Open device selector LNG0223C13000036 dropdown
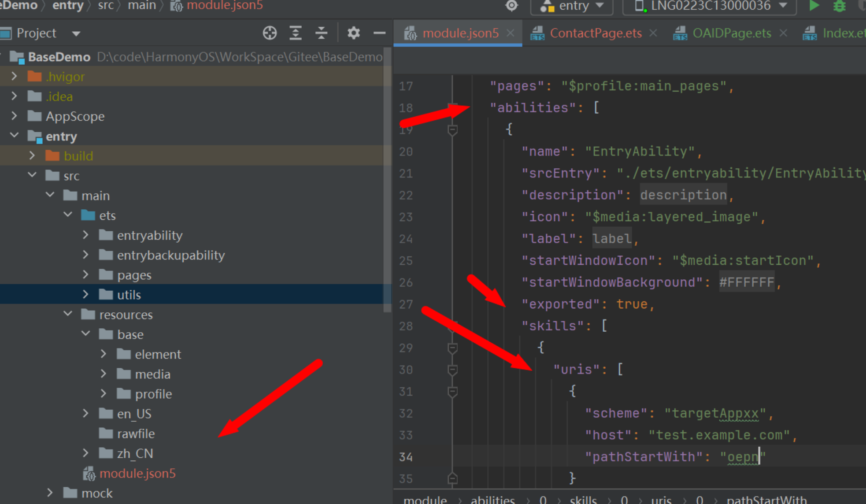This screenshot has height=504, width=866. (710, 6)
